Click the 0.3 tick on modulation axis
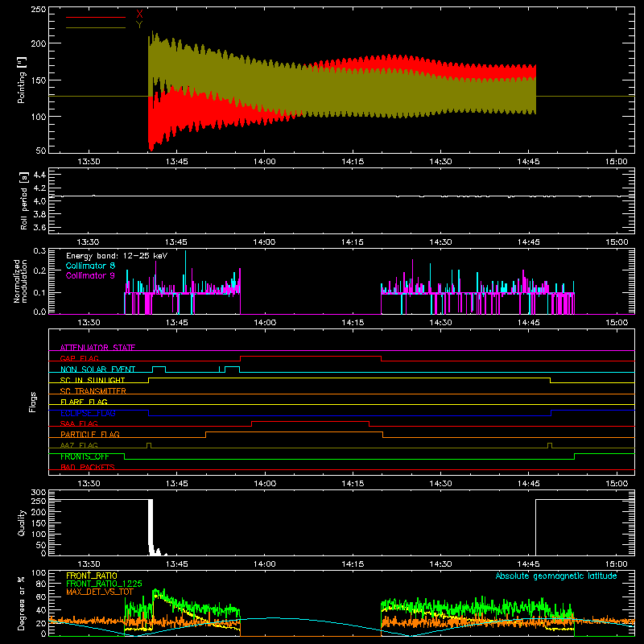This screenshot has height=644, width=644. [x=39, y=251]
